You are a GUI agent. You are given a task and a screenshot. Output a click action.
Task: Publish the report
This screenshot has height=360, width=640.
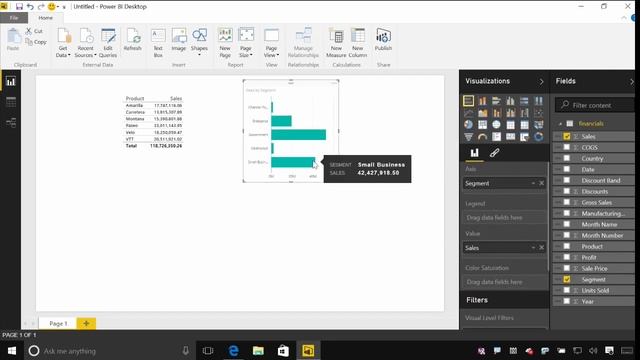click(383, 40)
